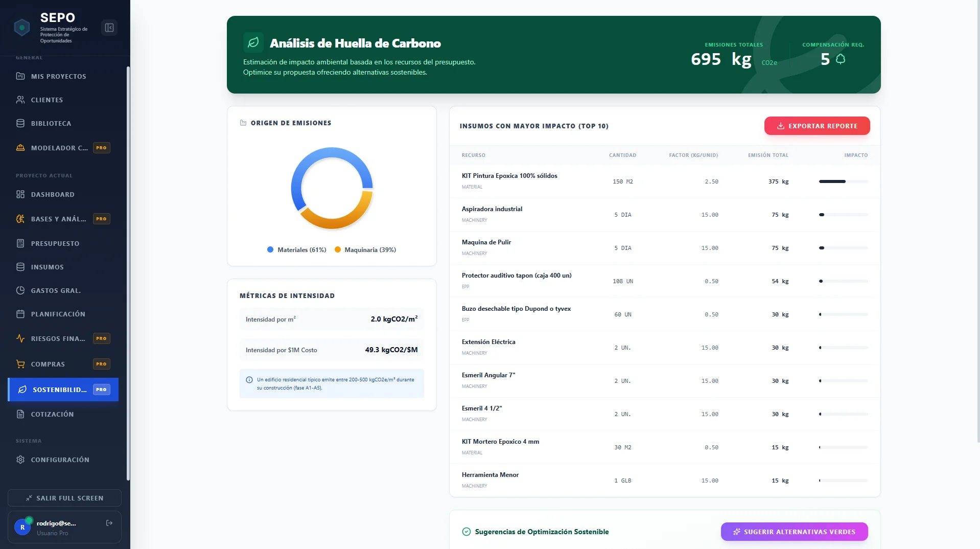Open Sostenibilidad via the leaf icon
Viewport: 980px width, 549px height.
coord(21,390)
